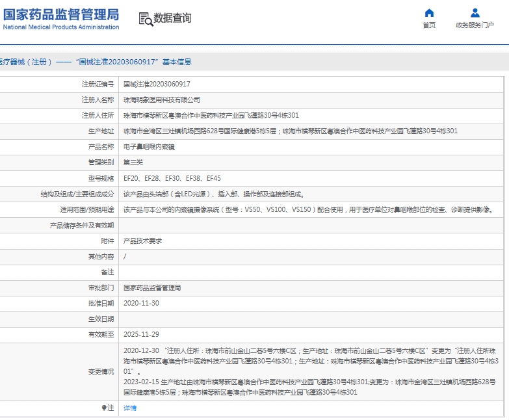Click the 2020-12-30 change record text
The width and height of the screenshot is (509, 420).
pyautogui.click(x=311, y=361)
